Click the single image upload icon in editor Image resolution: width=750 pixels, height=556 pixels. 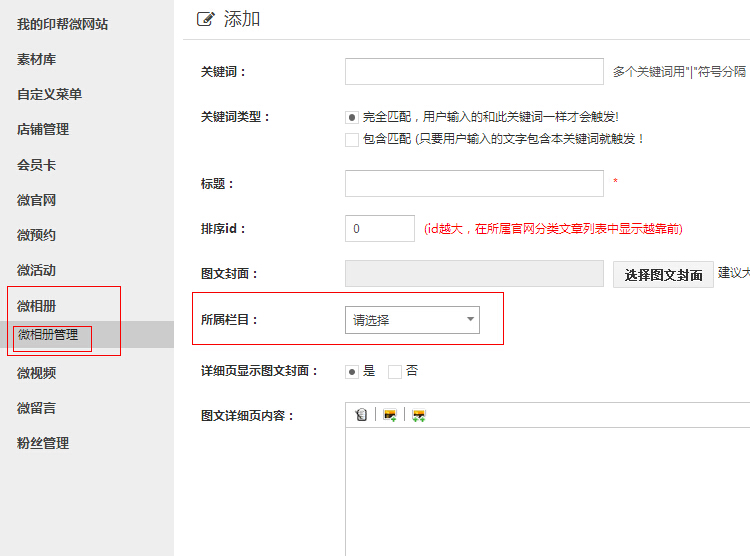pos(390,415)
